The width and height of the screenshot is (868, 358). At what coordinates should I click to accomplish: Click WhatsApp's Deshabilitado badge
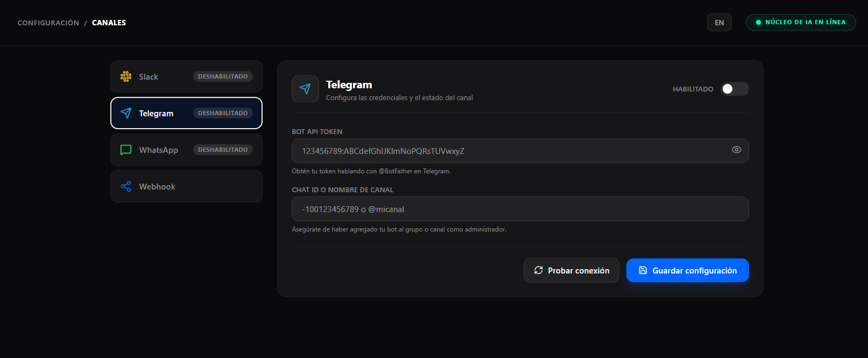click(x=223, y=150)
